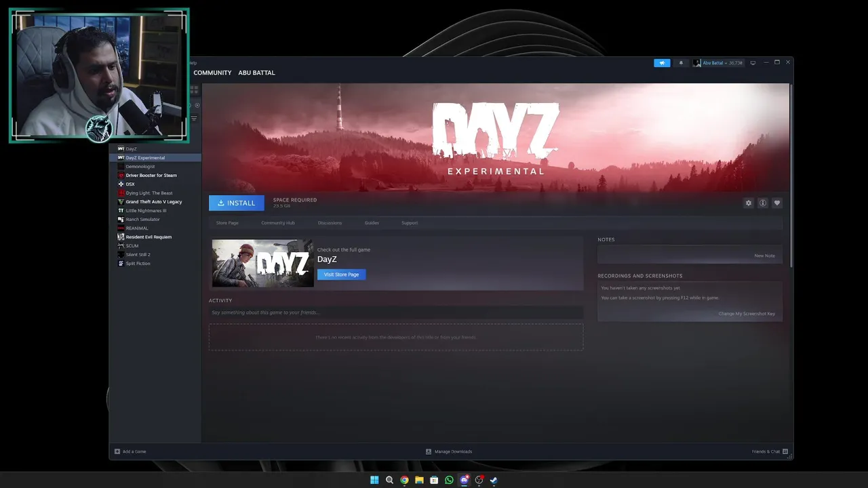Open the Support tab
This screenshot has height=488, width=868.
(x=410, y=223)
